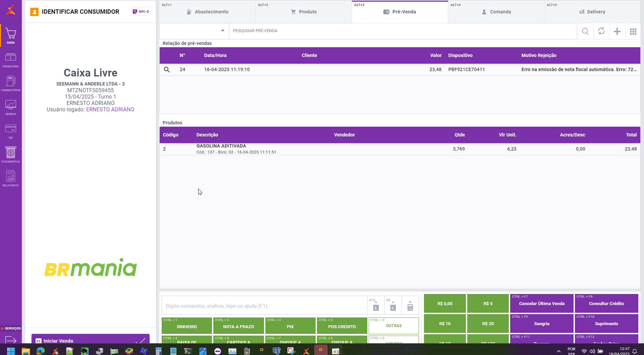Click Cancelar Última Venda

[x=542, y=303]
